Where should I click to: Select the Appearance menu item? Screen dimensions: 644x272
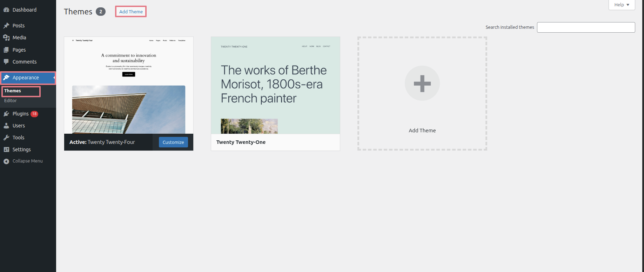coord(28,78)
